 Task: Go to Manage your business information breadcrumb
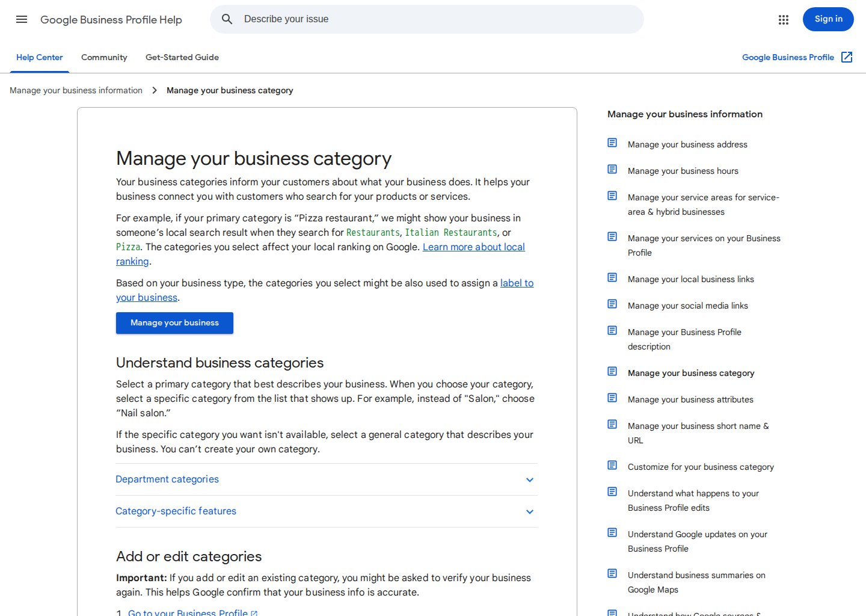click(76, 90)
